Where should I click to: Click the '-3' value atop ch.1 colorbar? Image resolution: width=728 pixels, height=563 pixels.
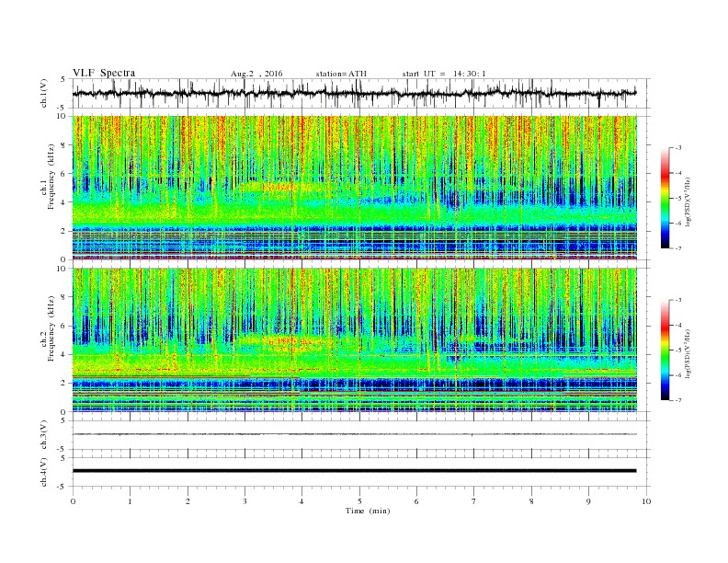point(678,148)
